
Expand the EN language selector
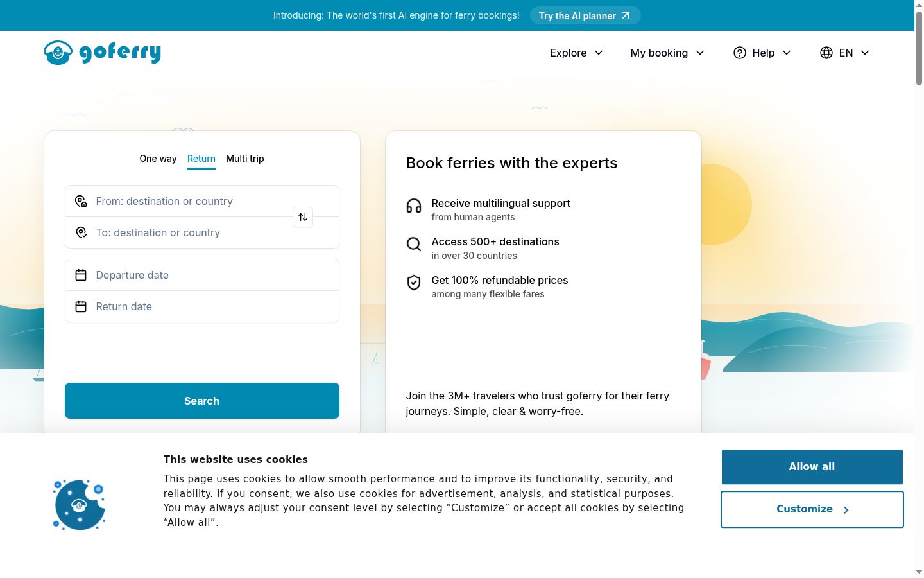click(845, 53)
